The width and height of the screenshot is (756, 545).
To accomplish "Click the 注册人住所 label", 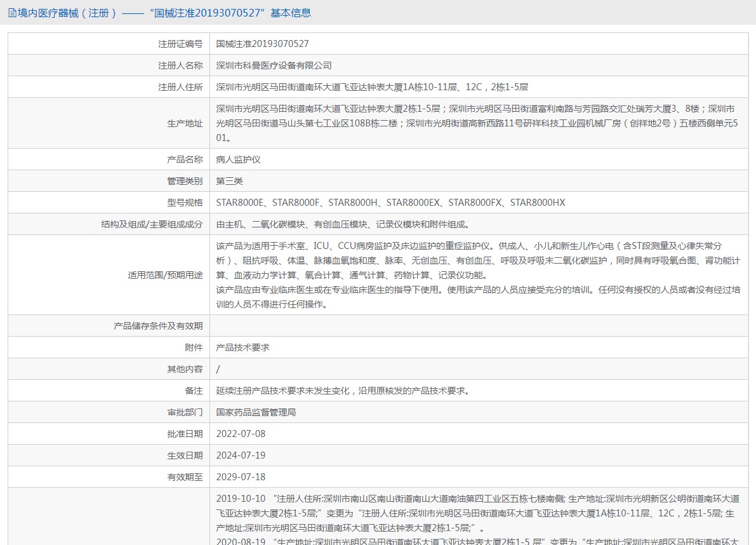I will click(x=180, y=87).
